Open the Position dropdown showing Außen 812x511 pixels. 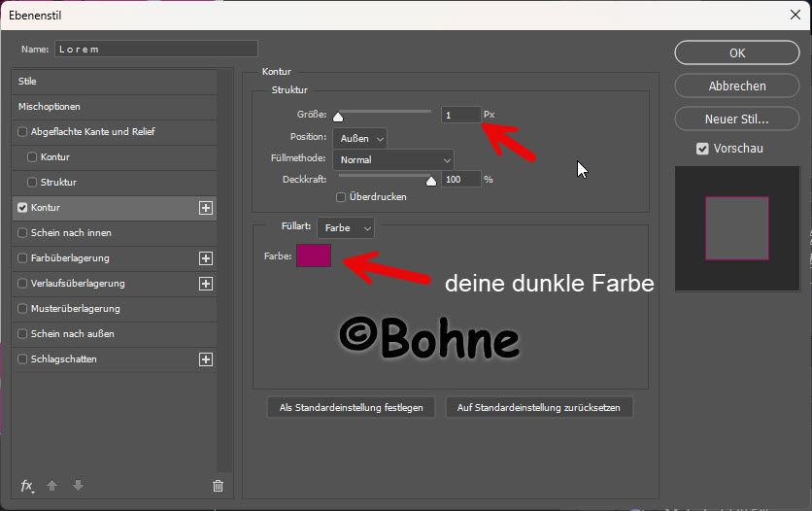pyautogui.click(x=359, y=139)
